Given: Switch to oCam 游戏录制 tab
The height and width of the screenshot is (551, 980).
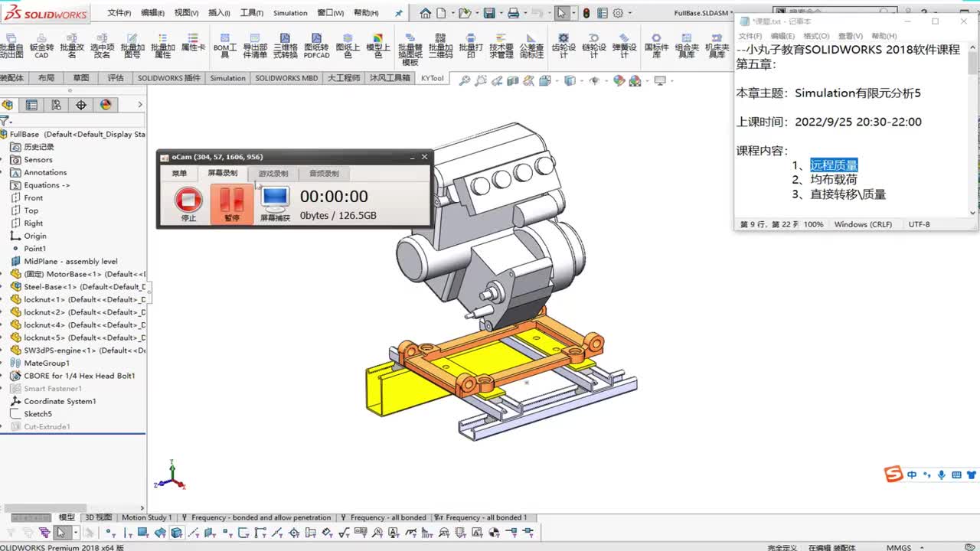Looking at the screenshot, I should pos(273,174).
